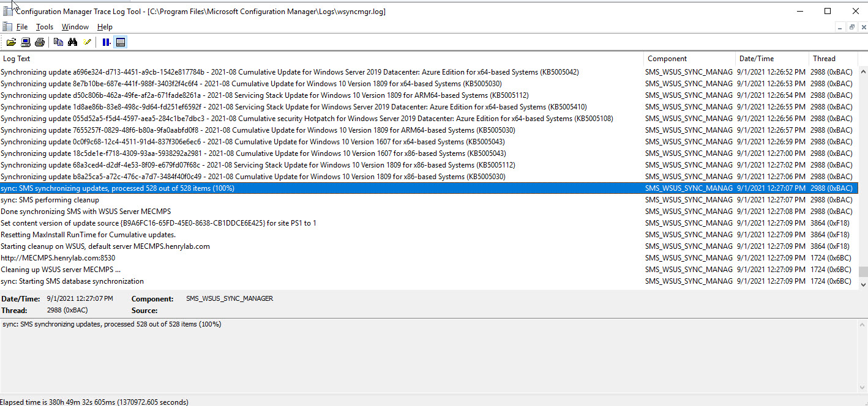Open Find with the binoculars icon

[x=73, y=42]
